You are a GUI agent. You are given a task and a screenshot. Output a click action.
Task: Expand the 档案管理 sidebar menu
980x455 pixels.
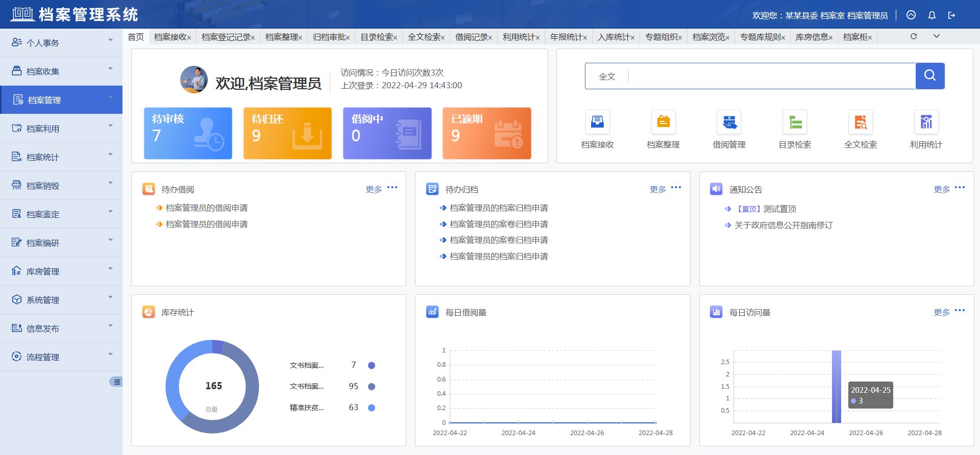[x=61, y=100]
